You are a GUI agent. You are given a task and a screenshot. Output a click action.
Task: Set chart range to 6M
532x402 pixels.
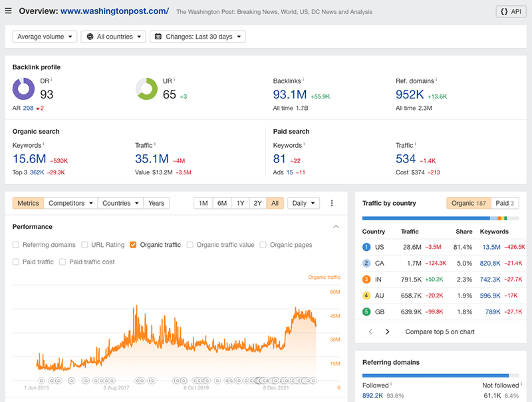222,203
